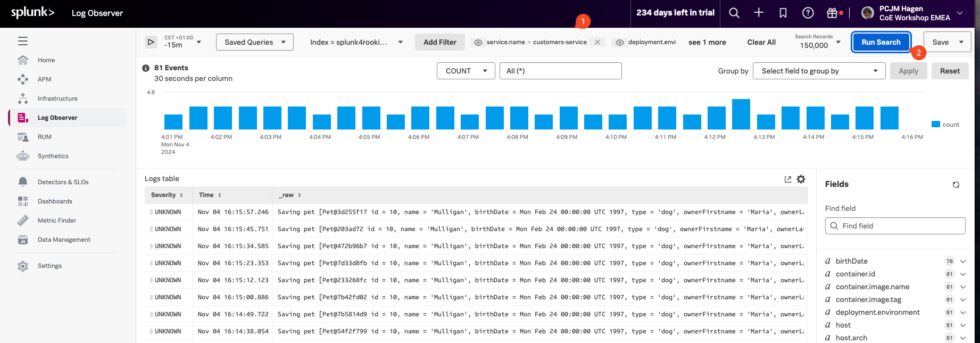Refresh the Fields panel list
980x343 pixels.
(x=956, y=185)
